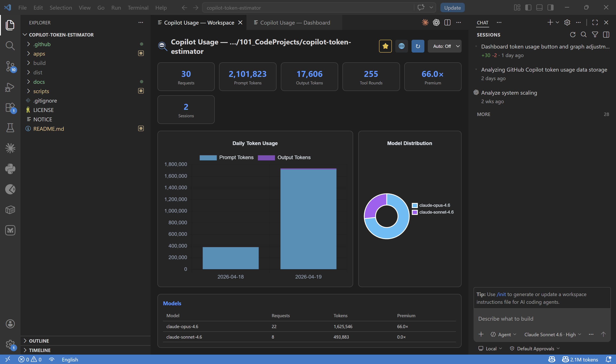Open chat settings gear icon
616x364 pixels.
point(567,23)
